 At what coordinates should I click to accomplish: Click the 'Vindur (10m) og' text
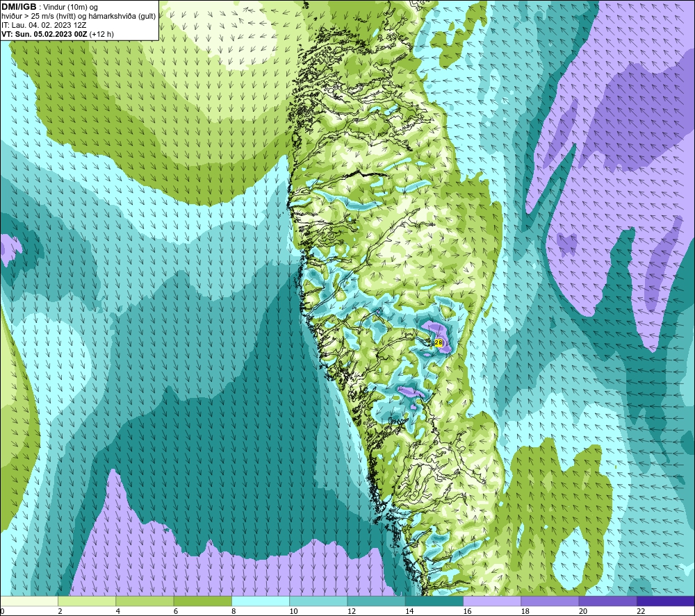click(70, 7)
